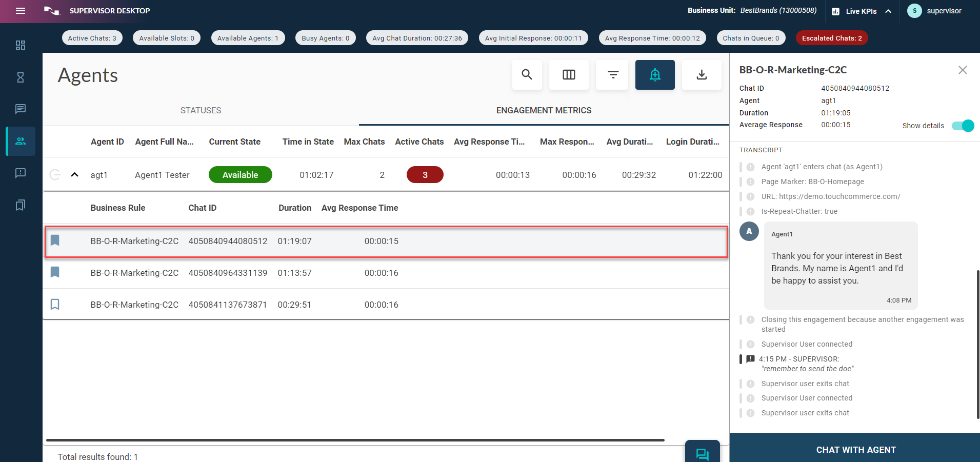Click the alert bell icon button

pyautogui.click(x=655, y=75)
